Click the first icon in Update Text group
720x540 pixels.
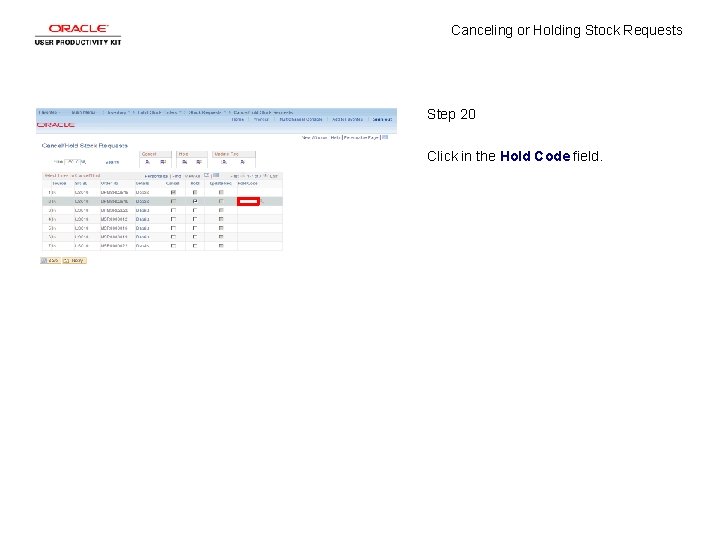click(224, 162)
